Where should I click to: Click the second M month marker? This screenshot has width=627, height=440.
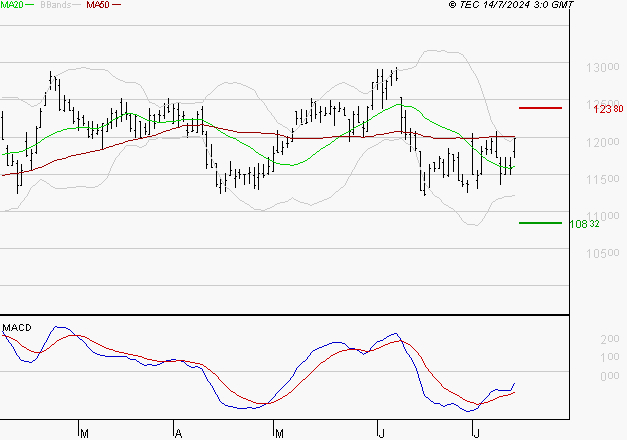279,433
